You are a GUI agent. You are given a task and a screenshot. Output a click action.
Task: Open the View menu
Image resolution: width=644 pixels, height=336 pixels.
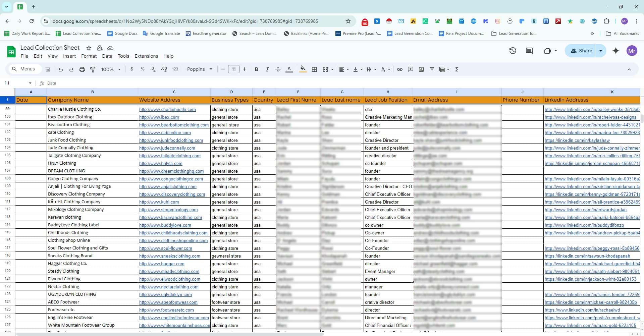pos(52,56)
